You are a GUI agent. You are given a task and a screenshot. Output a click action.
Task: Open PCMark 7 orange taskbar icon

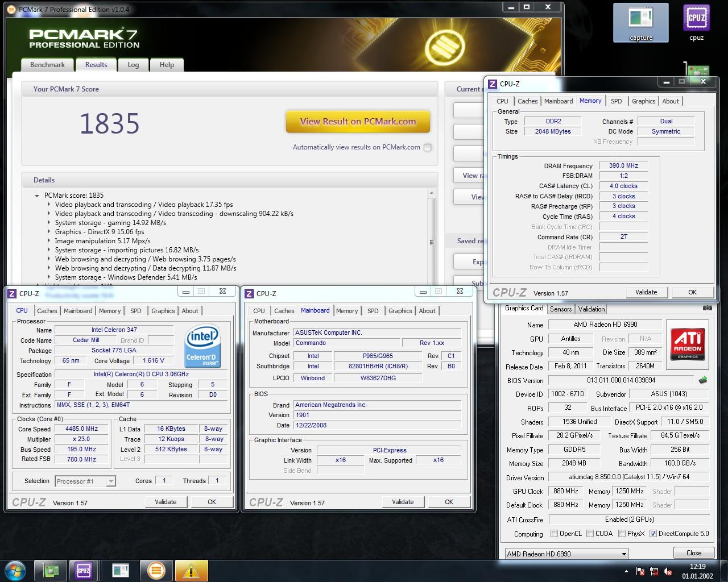[x=156, y=570]
